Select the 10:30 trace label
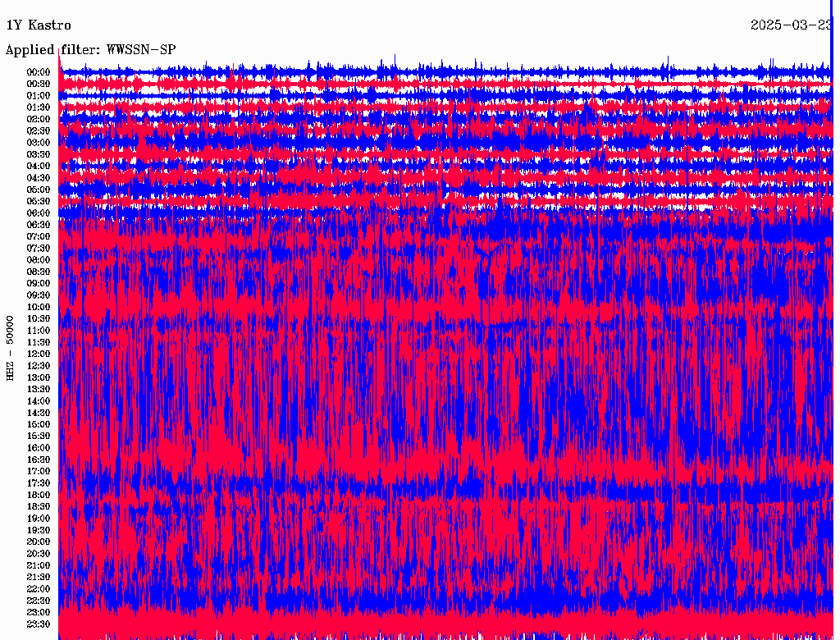This screenshot has height=640, width=840. (x=39, y=318)
